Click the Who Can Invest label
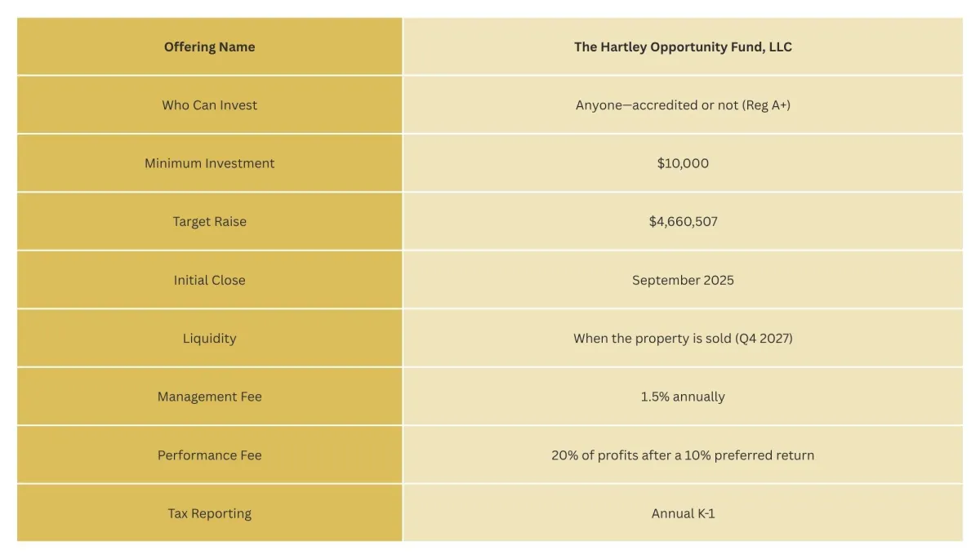This screenshot has height=559, width=980. 209,105
